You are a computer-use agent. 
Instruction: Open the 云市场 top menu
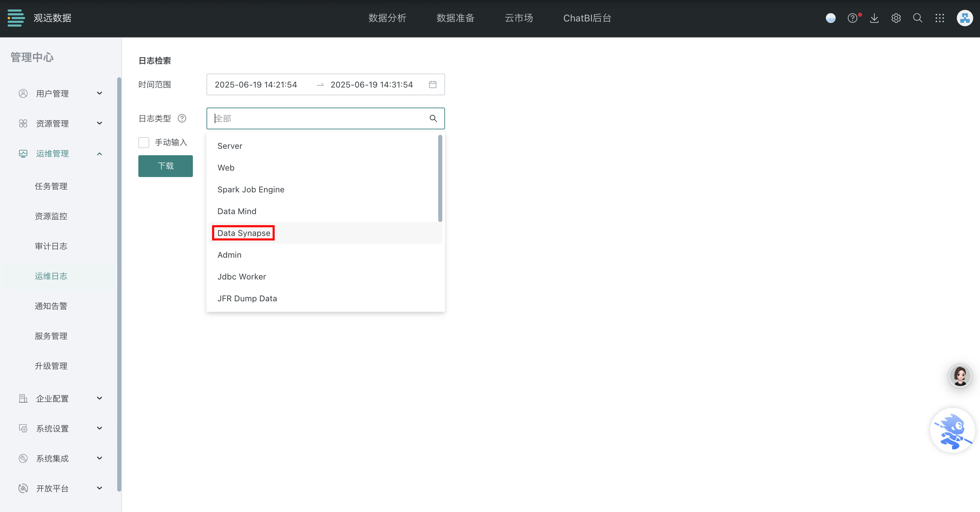[x=519, y=18]
